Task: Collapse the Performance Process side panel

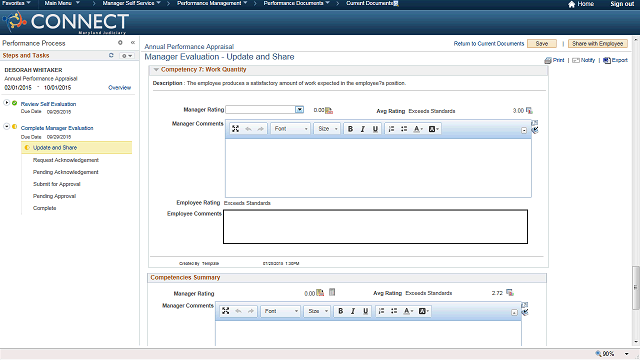Action: [x=133, y=42]
